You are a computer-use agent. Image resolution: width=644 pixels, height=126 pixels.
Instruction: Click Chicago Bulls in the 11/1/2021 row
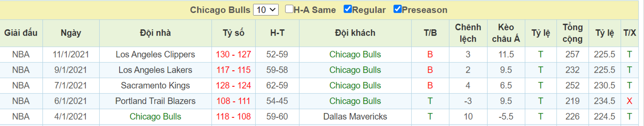355,54
